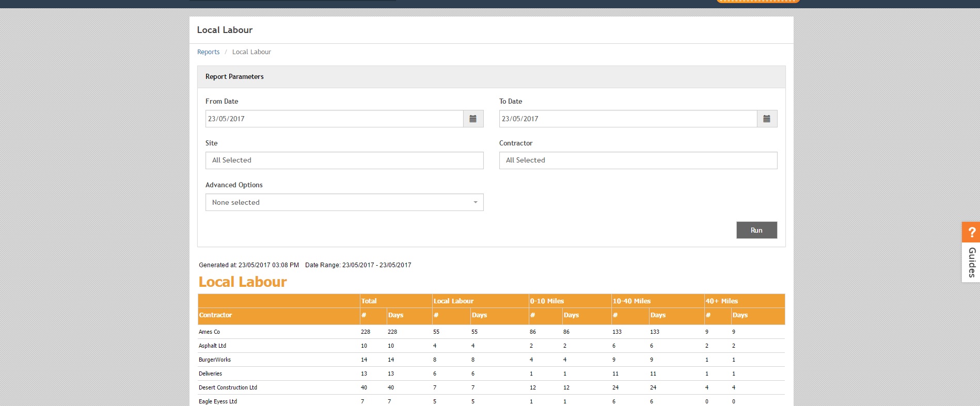Screen dimensions: 980x406
Task: Click the Local Labour column group header
Action: [x=453, y=301]
